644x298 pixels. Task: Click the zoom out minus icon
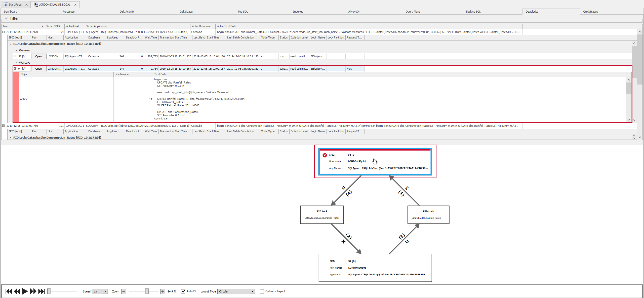124,291
